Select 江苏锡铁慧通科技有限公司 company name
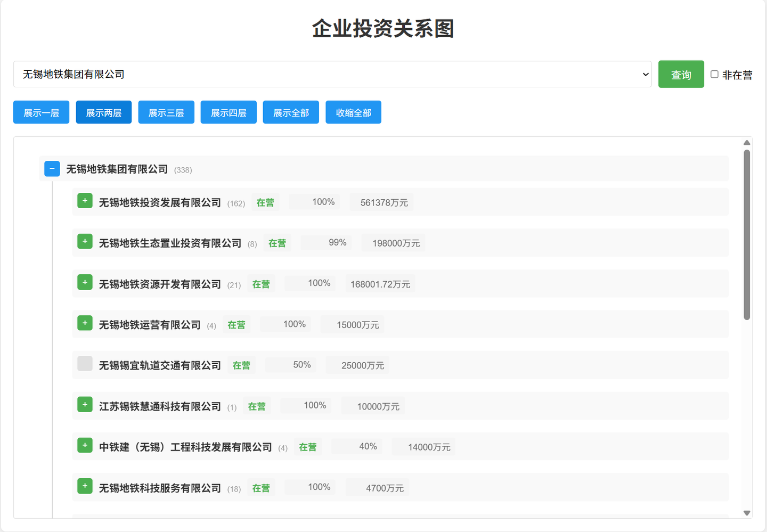This screenshot has width=767, height=532. tap(160, 407)
